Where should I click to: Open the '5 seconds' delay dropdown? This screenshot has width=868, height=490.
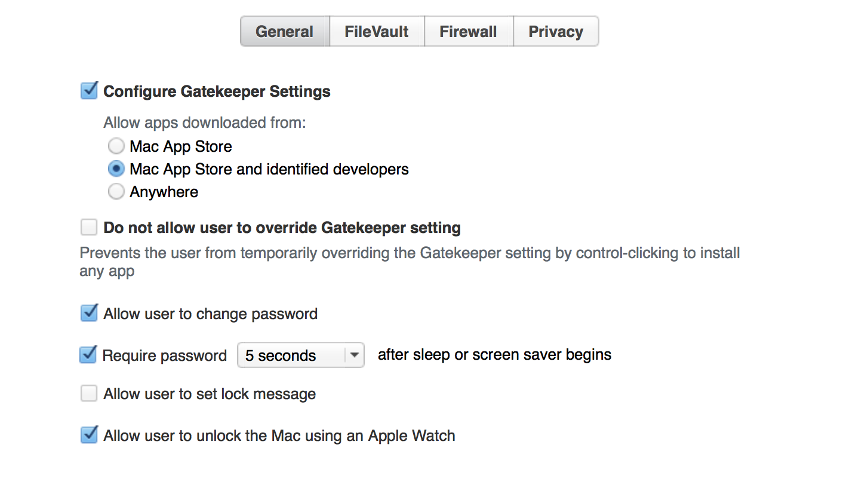[x=291, y=356]
